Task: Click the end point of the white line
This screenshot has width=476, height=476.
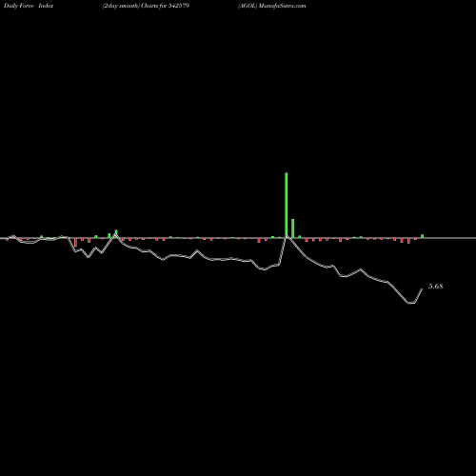Action: coord(422,289)
